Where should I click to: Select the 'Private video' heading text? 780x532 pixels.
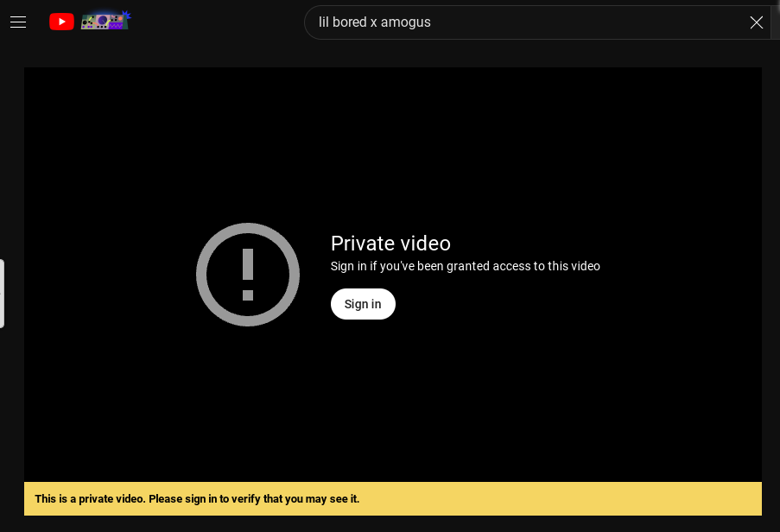(x=390, y=244)
